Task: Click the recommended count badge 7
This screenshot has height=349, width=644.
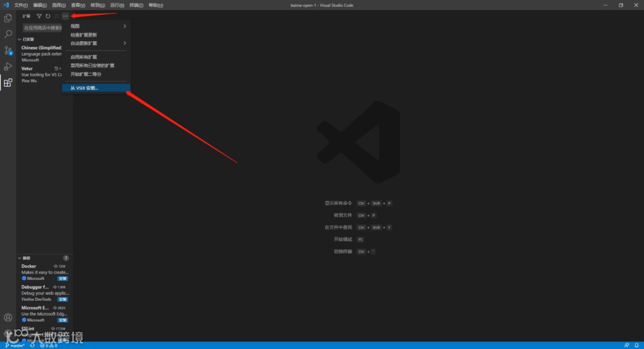Action: 66,258
